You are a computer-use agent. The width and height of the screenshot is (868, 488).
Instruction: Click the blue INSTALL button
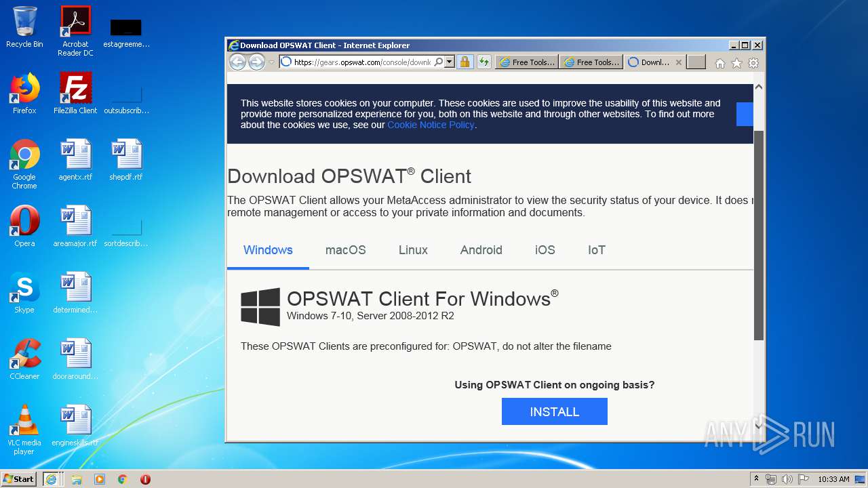(555, 411)
